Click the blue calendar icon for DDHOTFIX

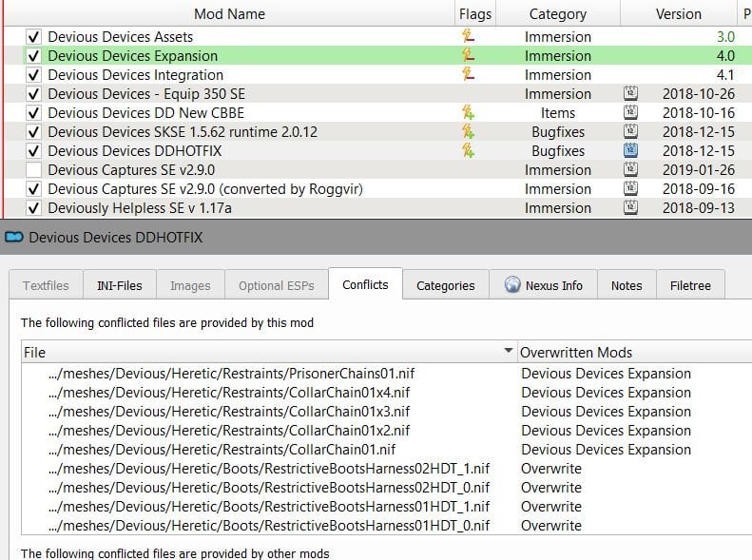[x=630, y=150]
